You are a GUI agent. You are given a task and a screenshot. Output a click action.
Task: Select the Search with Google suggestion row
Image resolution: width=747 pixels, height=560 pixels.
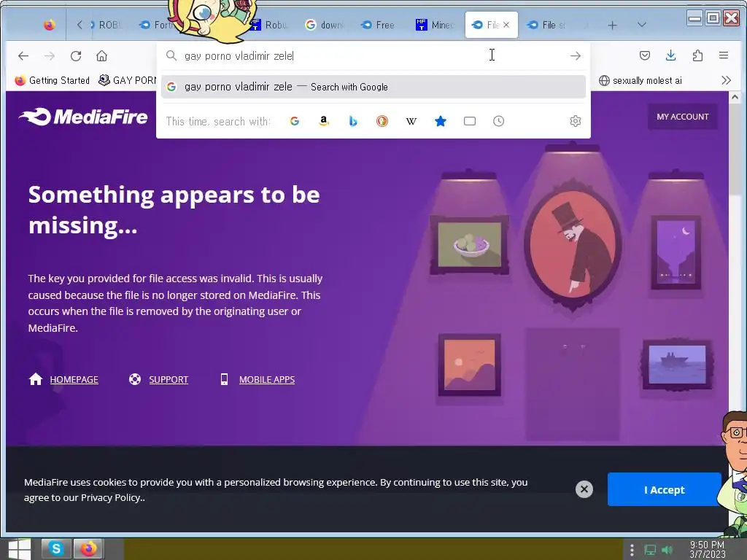pyautogui.click(x=373, y=87)
